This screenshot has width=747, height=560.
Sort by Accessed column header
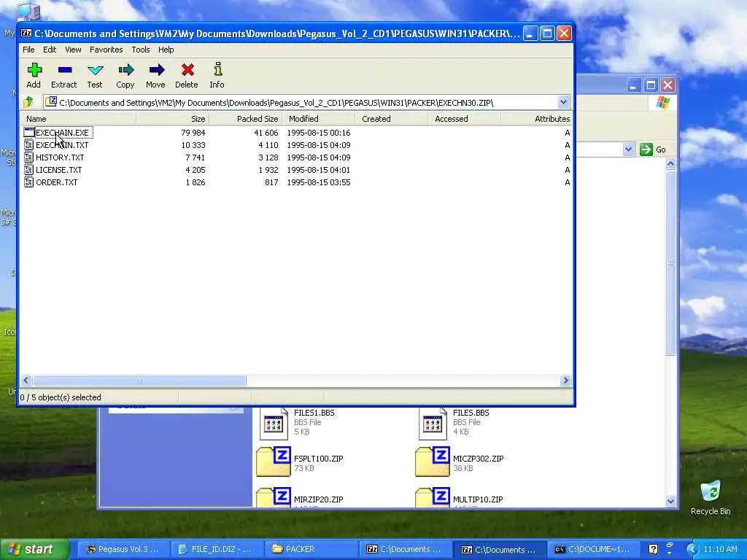[x=464, y=119]
